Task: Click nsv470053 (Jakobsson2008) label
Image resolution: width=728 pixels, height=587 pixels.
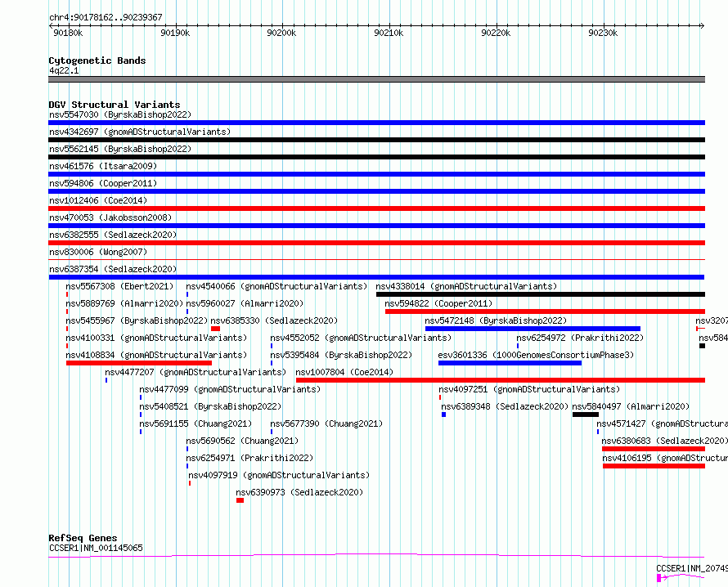Action: (x=110, y=217)
